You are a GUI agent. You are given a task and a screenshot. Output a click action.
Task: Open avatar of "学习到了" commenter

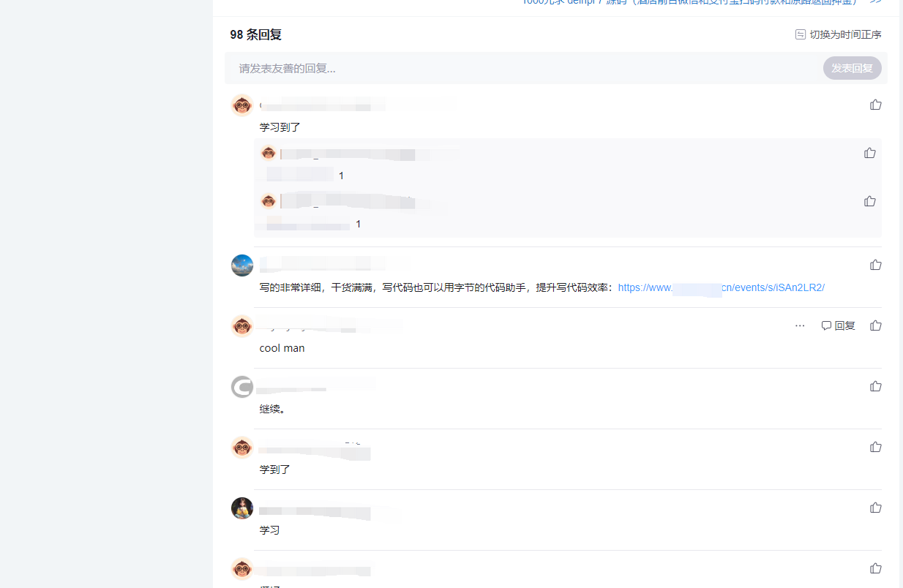(242, 105)
